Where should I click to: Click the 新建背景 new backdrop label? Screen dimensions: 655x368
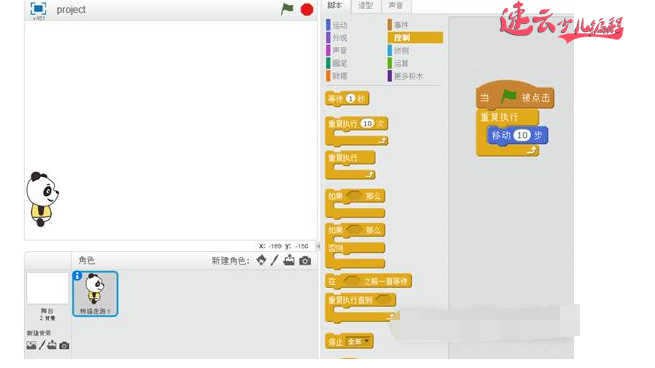(x=39, y=333)
